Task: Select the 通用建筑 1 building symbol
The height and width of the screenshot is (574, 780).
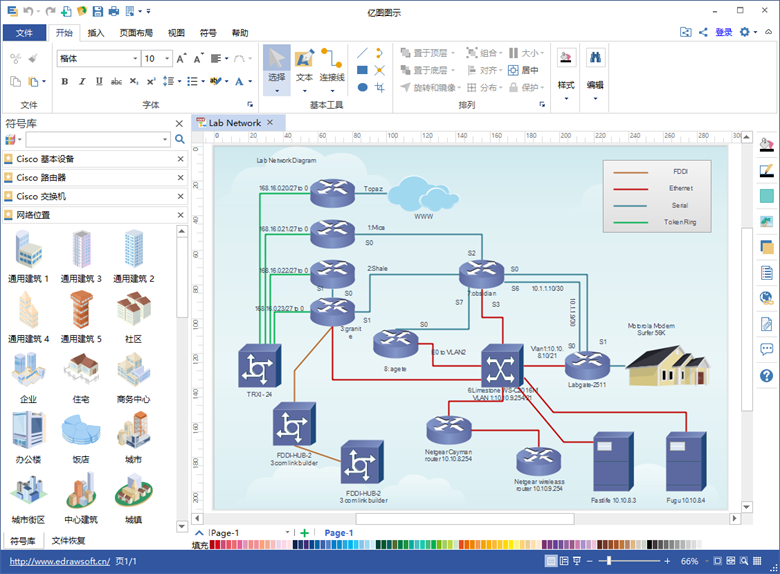Action: tap(28, 256)
